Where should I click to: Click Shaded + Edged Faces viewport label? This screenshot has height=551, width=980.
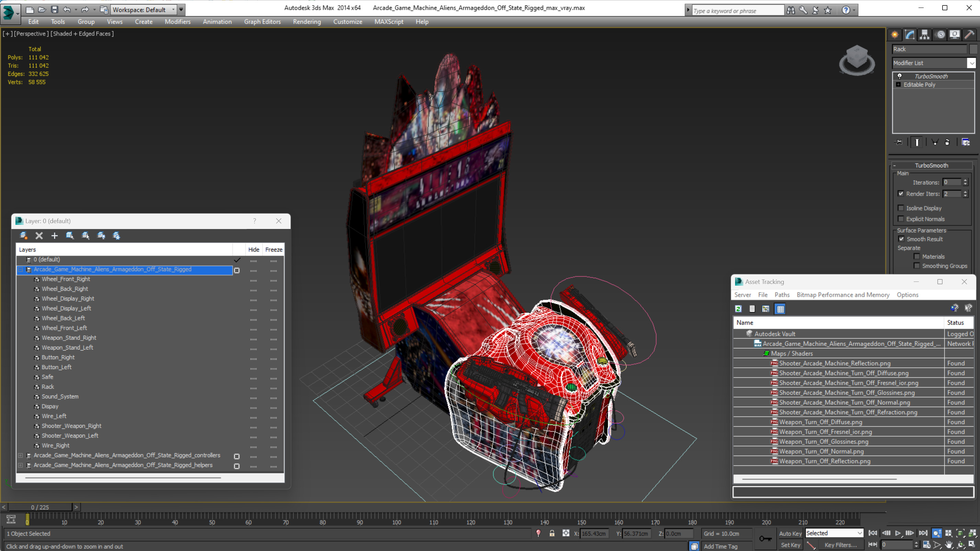[x=82, y=33]
